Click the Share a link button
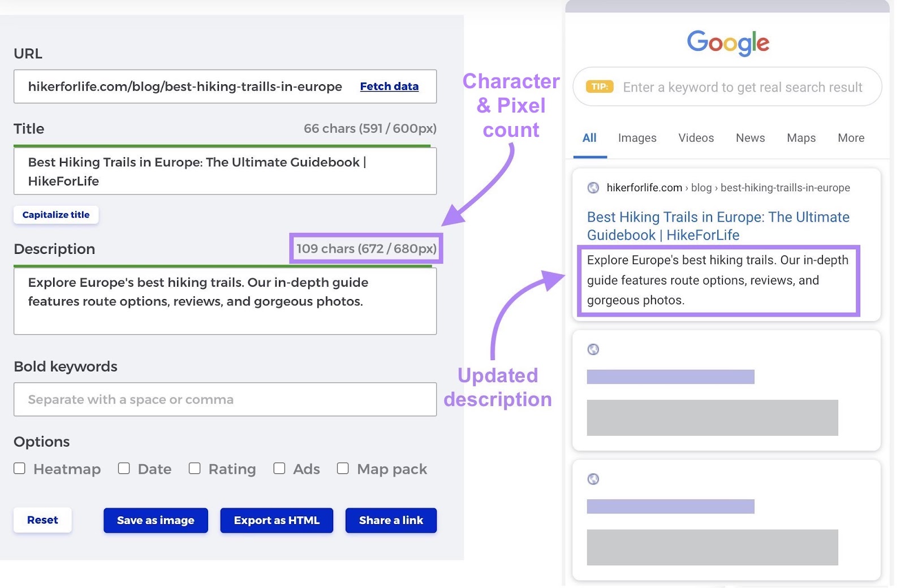The width and height of the screenshot is (905, 588). click(391, 520)
